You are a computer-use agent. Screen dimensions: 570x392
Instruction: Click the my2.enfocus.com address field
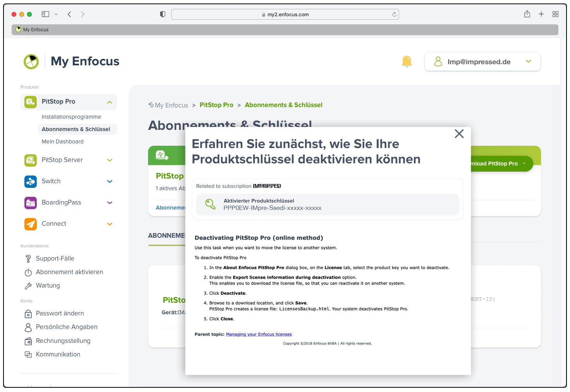pos(285,14)
